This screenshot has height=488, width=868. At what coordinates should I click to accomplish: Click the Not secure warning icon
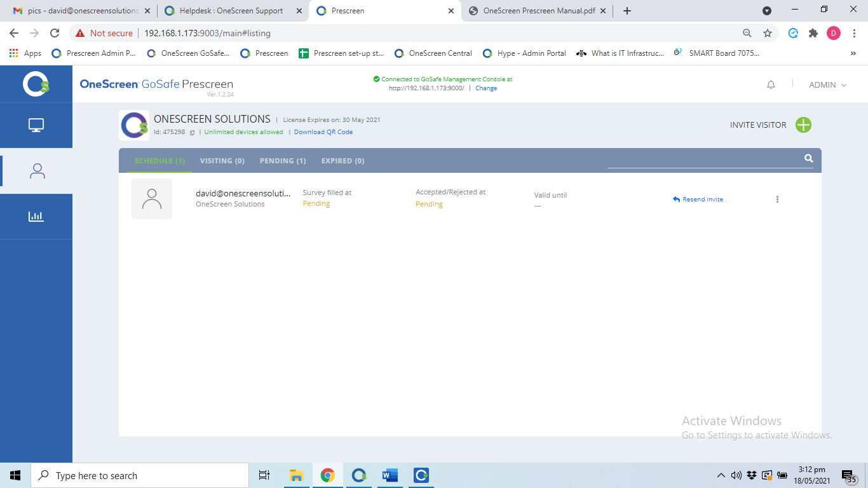point(80,33)
